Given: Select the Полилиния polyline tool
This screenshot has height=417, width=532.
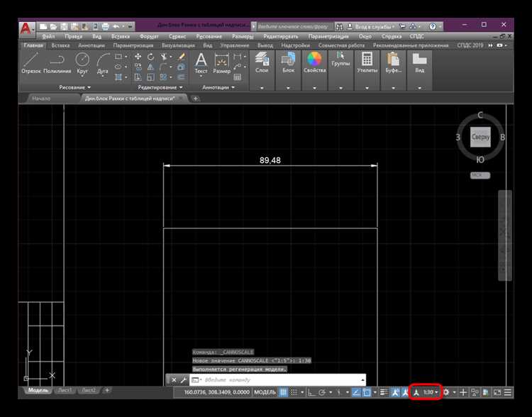Looking at the screenshot, I should click(x=57, y=63).
